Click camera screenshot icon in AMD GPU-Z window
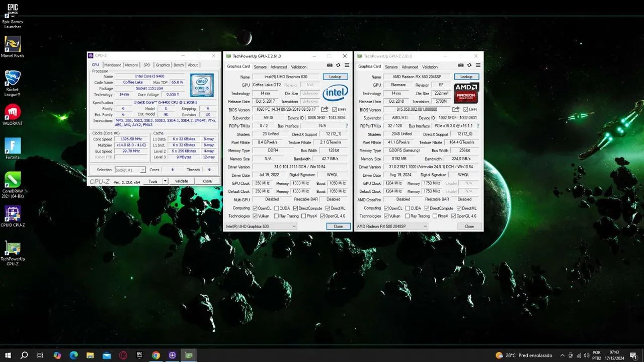 pyautogui.click(x=461, y=65)
